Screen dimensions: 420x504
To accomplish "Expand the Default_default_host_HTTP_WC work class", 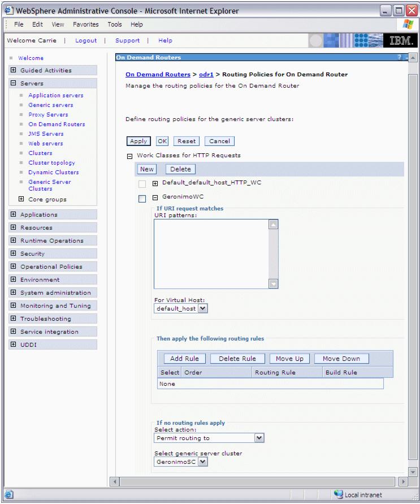I will [155, 183].
